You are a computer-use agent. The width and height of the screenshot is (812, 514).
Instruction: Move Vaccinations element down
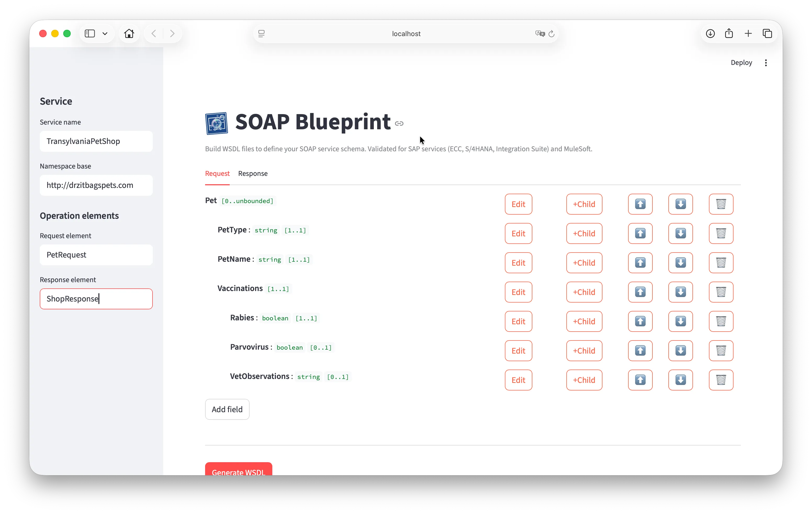[680, 292]
